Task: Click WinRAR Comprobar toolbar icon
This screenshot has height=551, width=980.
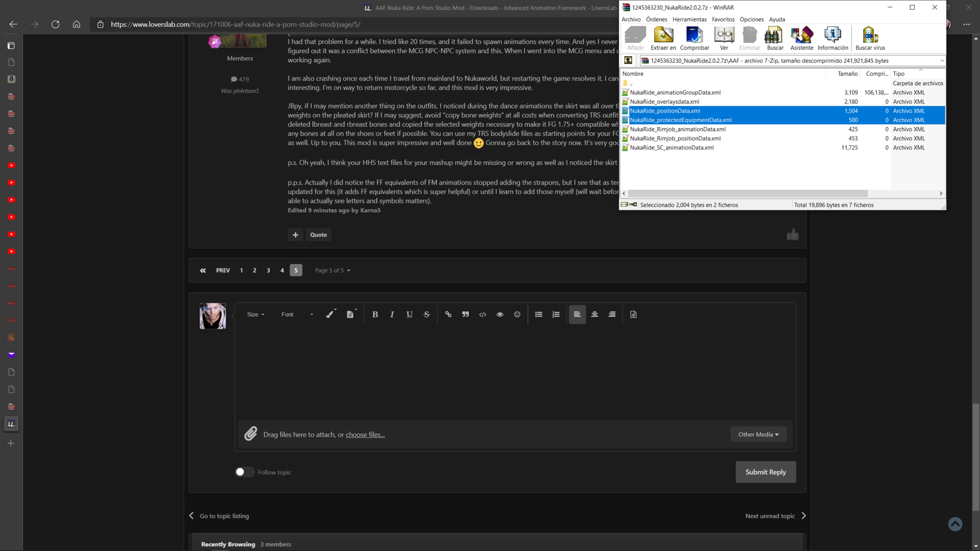Action: click(695, 39)
